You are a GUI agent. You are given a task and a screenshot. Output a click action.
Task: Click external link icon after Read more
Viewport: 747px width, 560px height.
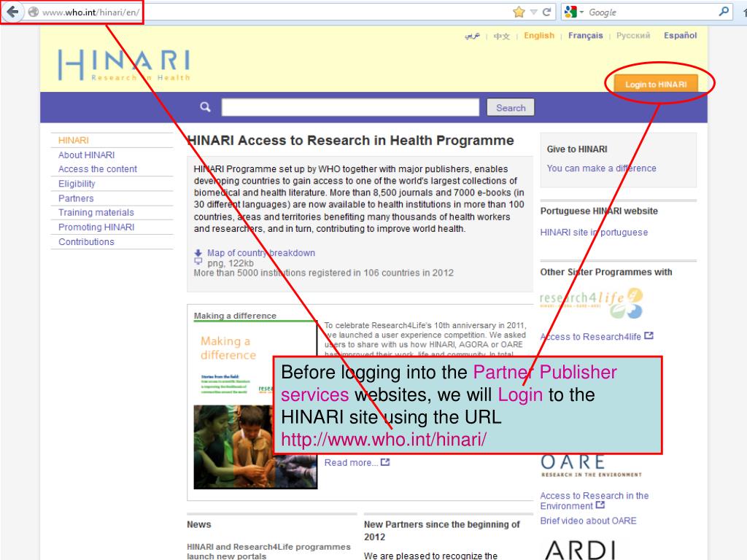(x=385, y=462)
